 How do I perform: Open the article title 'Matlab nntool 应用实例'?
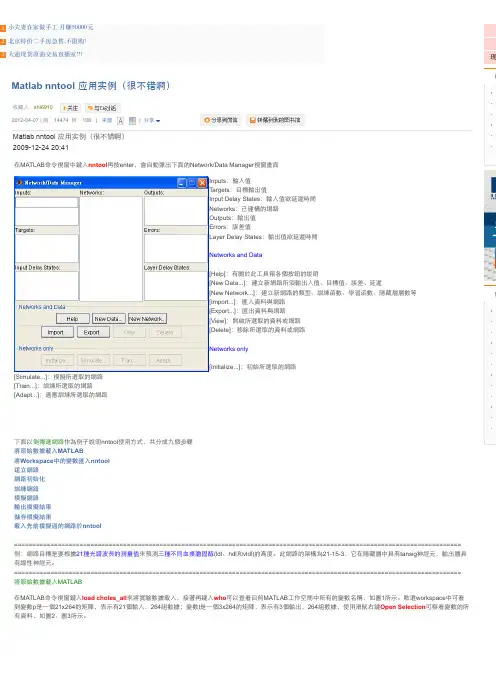[91, 86]
